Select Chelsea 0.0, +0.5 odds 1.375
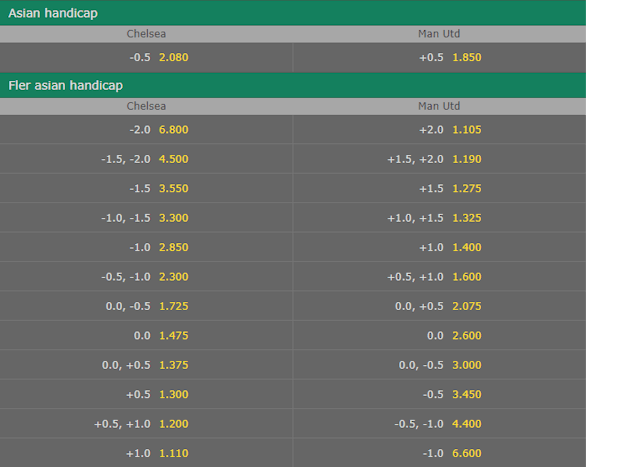This screenshot has height=467, width=633. (x=146, y=365)
